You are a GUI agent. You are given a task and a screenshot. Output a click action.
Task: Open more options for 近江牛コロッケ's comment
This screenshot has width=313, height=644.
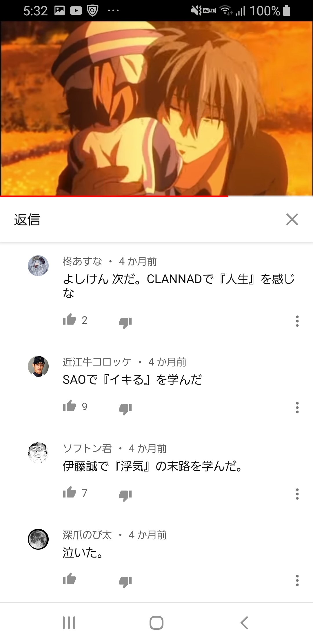click(297, 408)
